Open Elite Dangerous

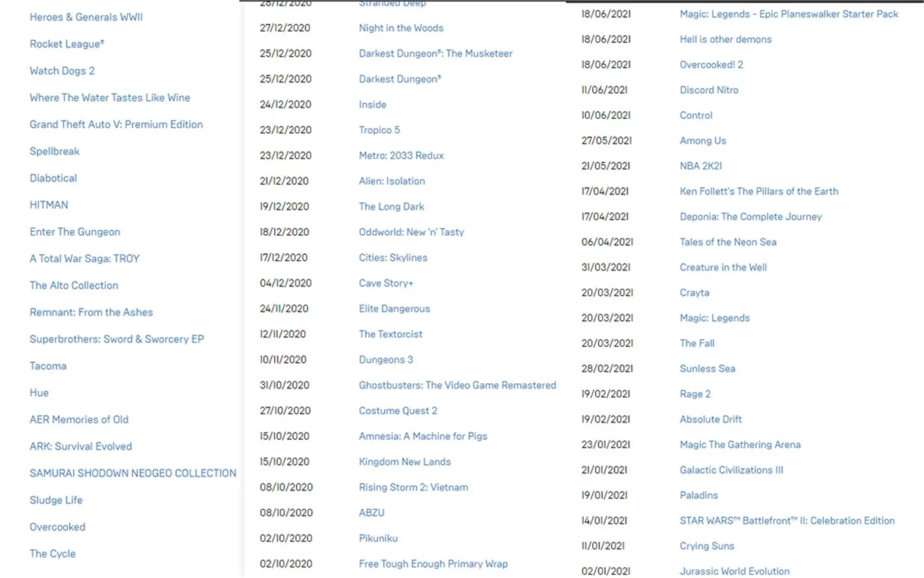394,309
